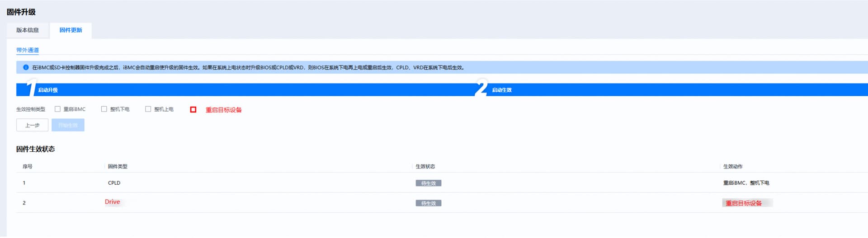The width and height of the screenshot is (868, 238).
Task: Click the blue info icon in notice bar
Action: [x=26, y=67]
